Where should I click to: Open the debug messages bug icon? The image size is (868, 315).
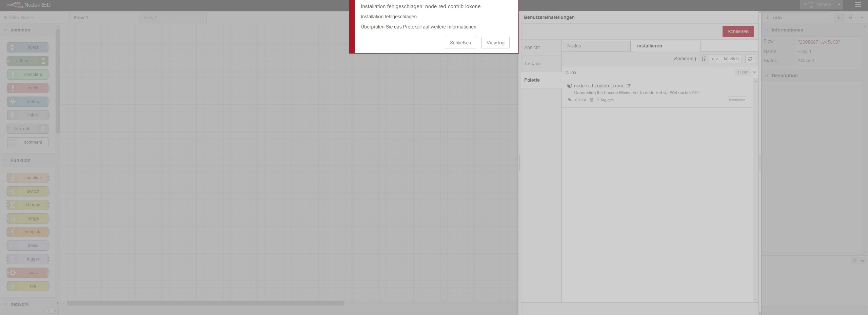[x=850, y=18]
